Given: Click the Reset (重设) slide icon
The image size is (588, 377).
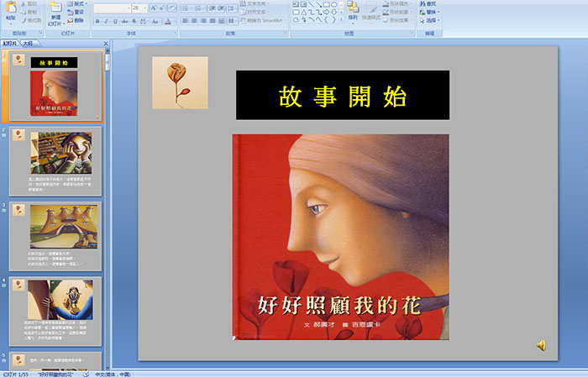Looking at the screenshot, I should click(x=70, y=12).
